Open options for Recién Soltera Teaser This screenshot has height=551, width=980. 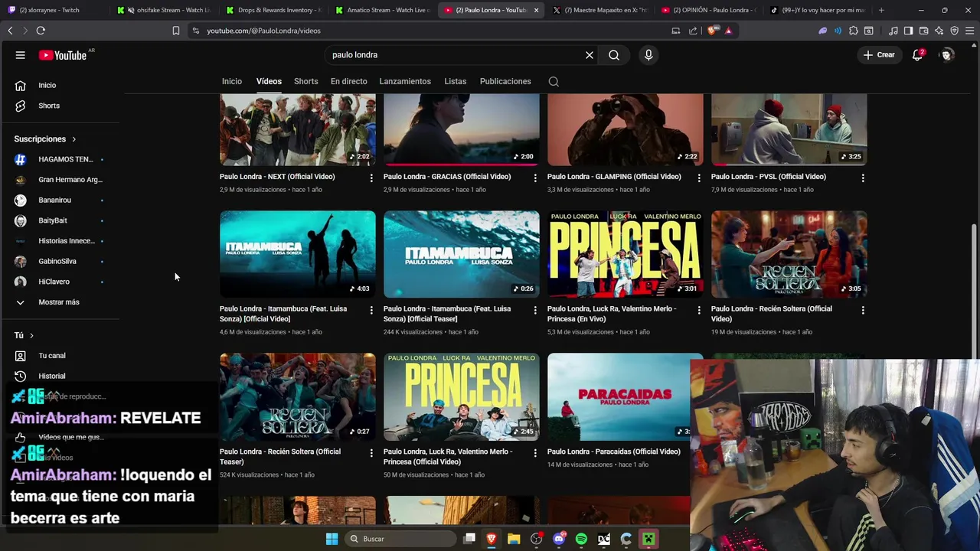click(x=371, y=453)
